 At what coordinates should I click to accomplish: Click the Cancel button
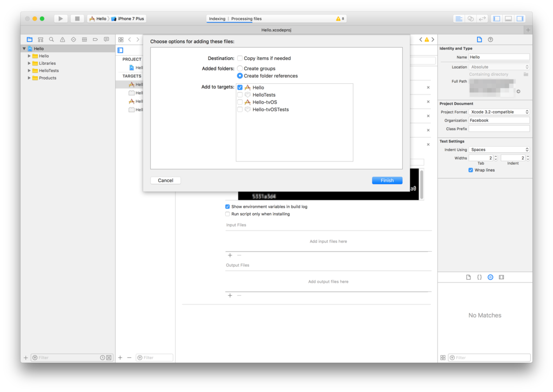click(x=165, y=180)
